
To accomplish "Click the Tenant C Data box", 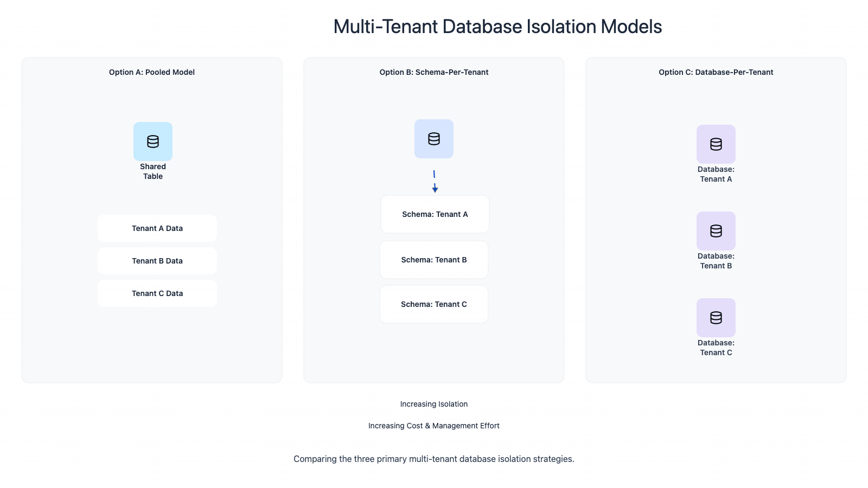I will (x=157, y=293).
